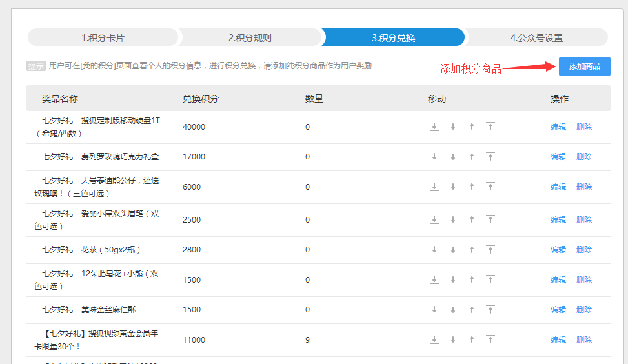Move the 爱丽小屋 eyebrow pencil prize to top
This screenshot has width=628, height=364.
click(491, 220)
